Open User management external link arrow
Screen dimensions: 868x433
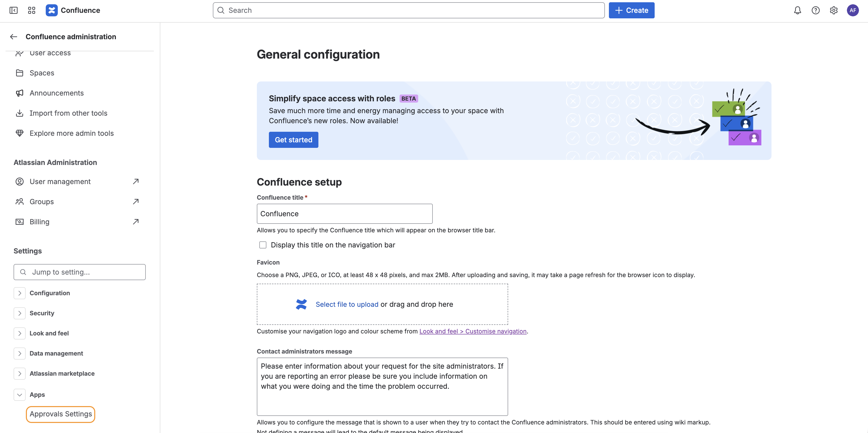[135, 182]
